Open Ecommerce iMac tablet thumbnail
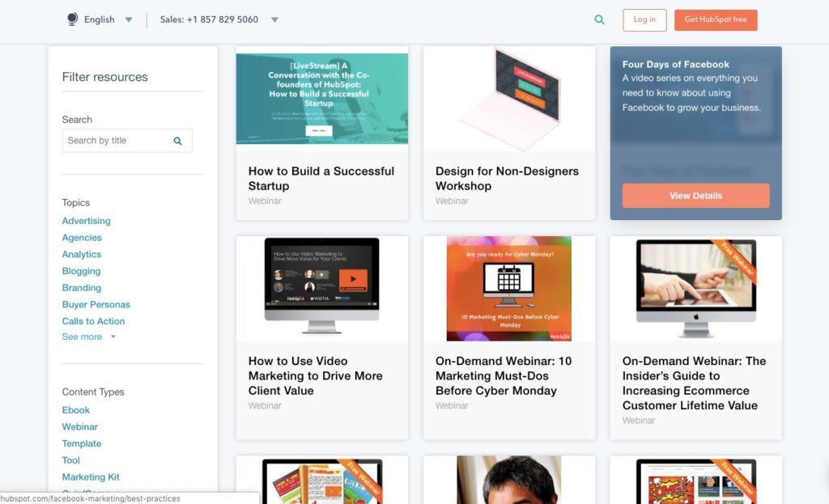Viewport: 829px width, 504px height. (x=695, y=289)
